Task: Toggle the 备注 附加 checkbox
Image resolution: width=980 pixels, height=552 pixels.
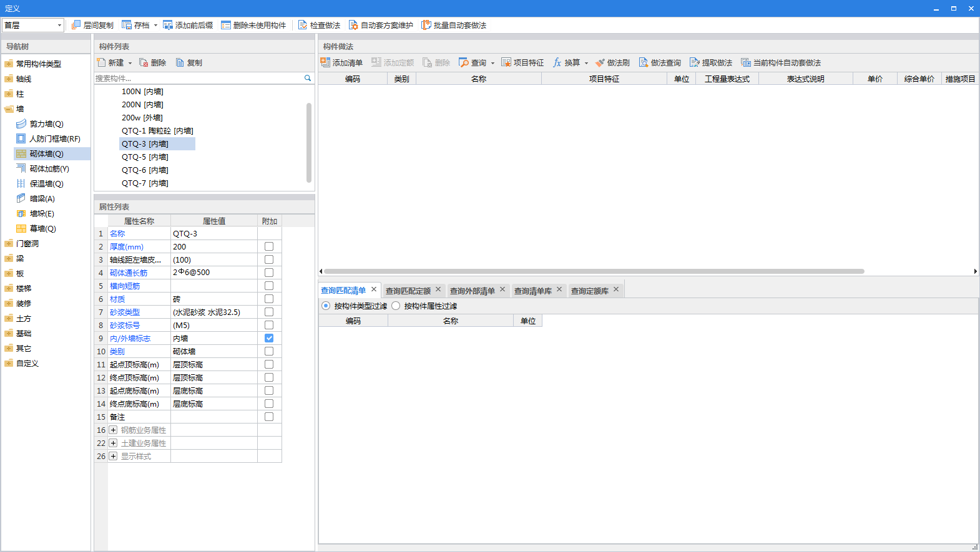Action: [269, 417]
